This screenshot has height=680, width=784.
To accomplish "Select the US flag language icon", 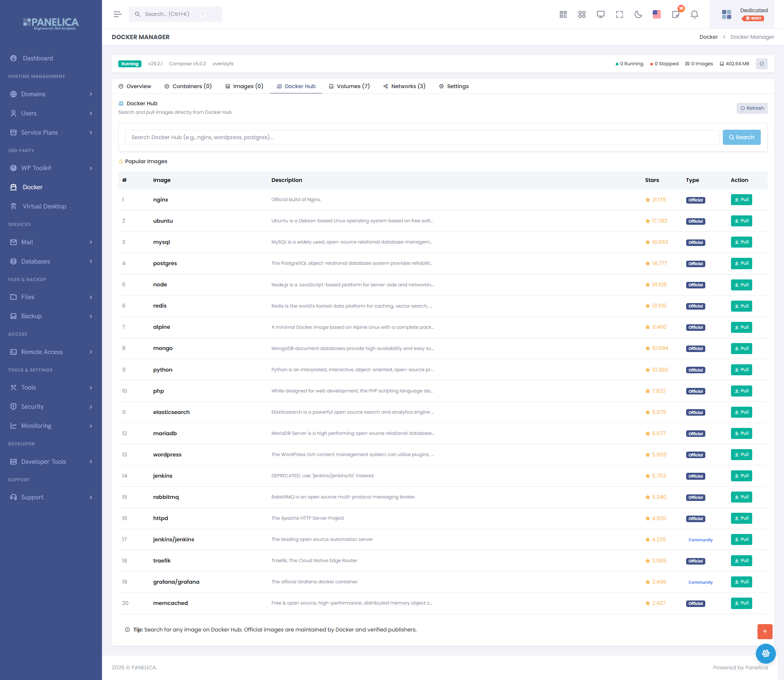I will [x=657, y=14].
